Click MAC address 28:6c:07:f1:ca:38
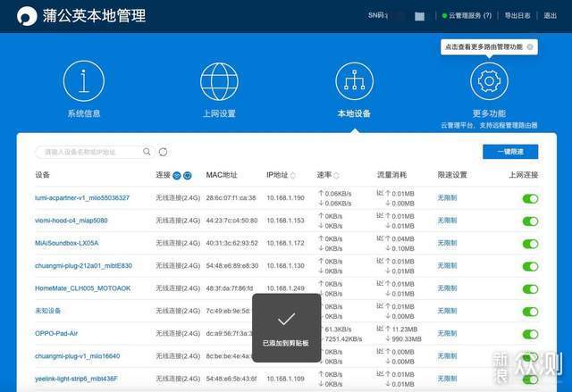 (231, 198)
